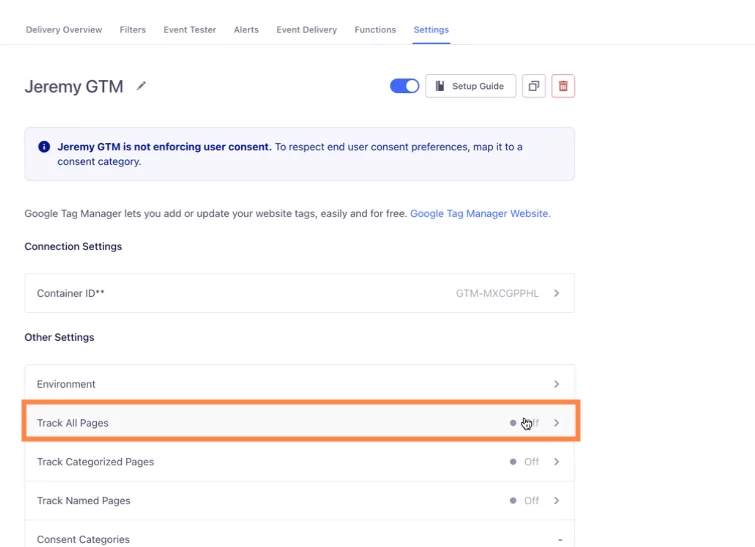
Task: Click the Container ID** label
Action: click(71, 293)
